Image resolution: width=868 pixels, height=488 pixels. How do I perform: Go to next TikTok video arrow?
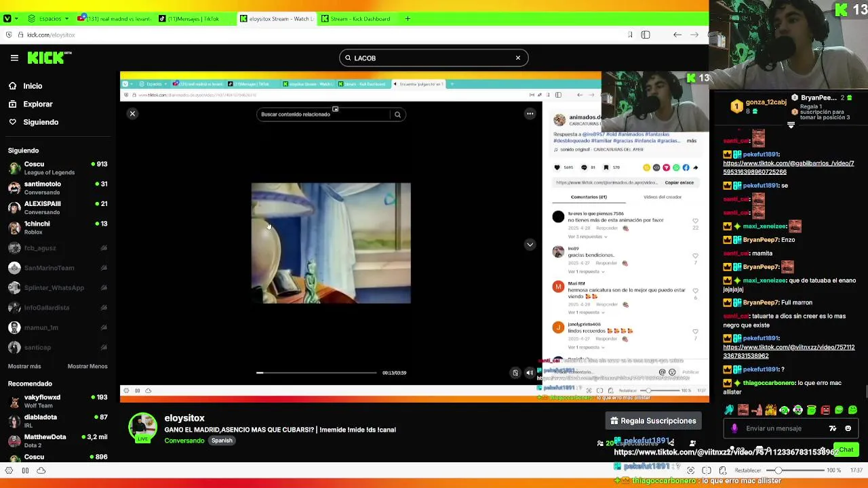click(530, 245)
